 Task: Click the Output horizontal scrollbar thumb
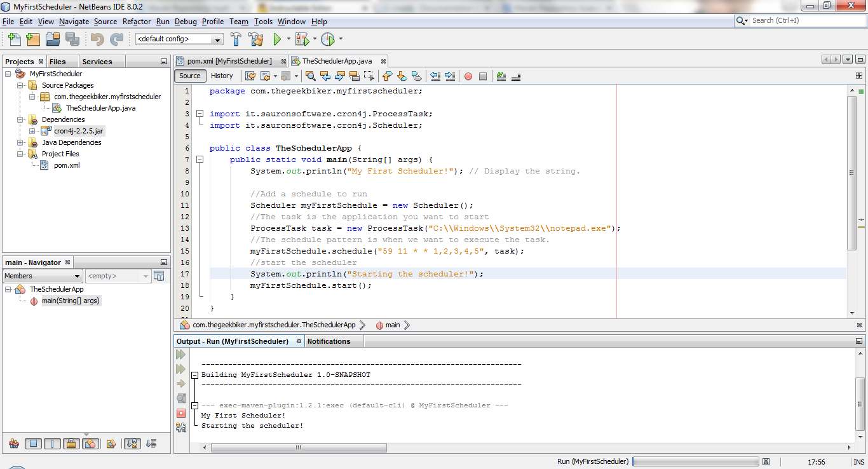point(299,447)
